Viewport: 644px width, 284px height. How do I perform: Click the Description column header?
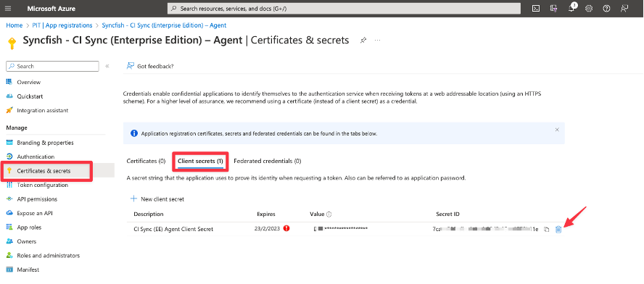click(x=149, y=214)
